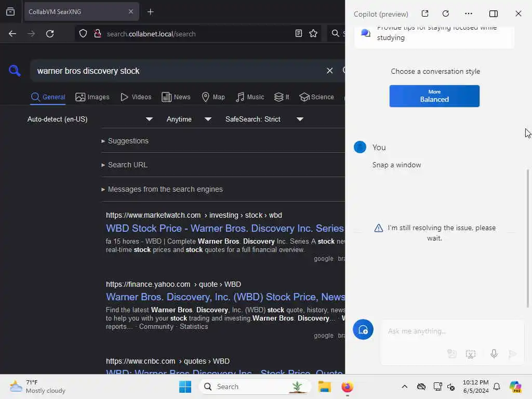532x399 pixels.
Task: Click the Copilot microphone icon
Action: pyautogui.click(x=494, y=354)
